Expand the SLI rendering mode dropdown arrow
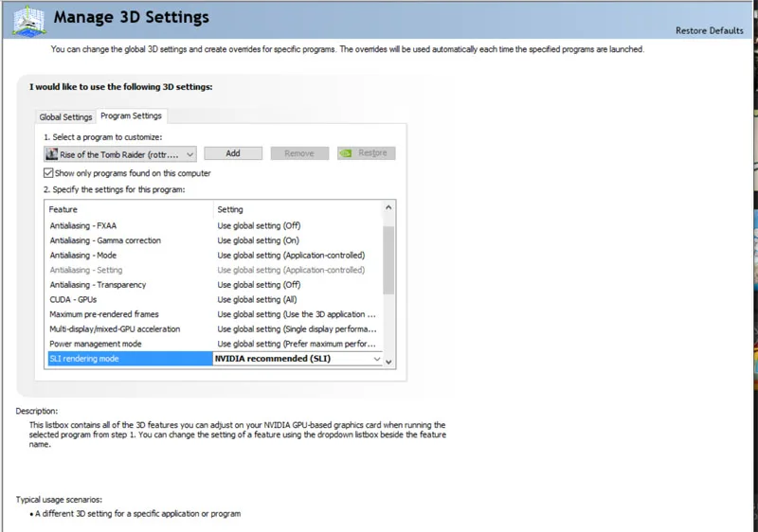 click(x=376, y=360)
